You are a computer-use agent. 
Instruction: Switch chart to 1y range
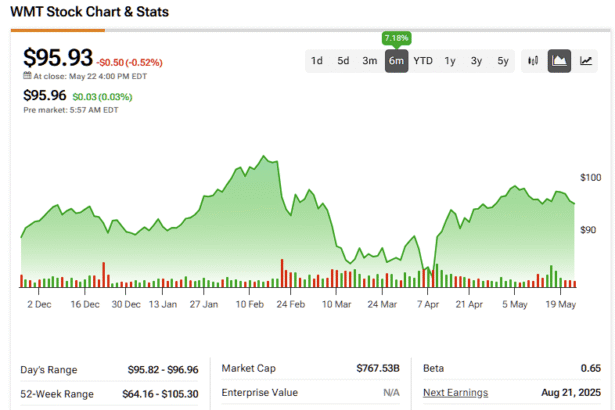(450, 61)
